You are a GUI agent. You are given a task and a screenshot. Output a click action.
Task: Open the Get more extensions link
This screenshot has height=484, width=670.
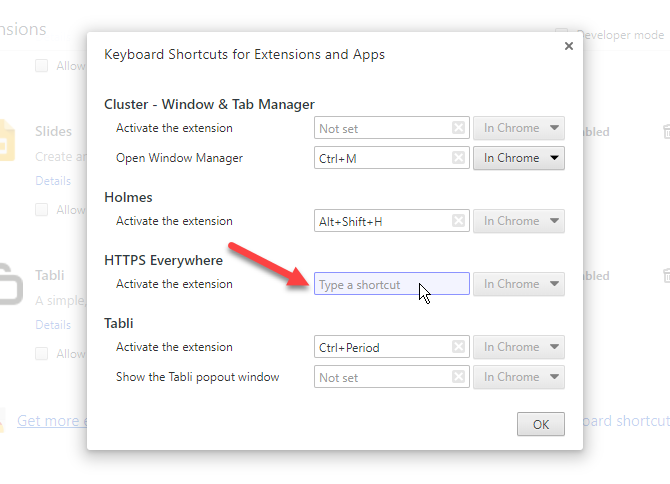(x=50, y=421)
